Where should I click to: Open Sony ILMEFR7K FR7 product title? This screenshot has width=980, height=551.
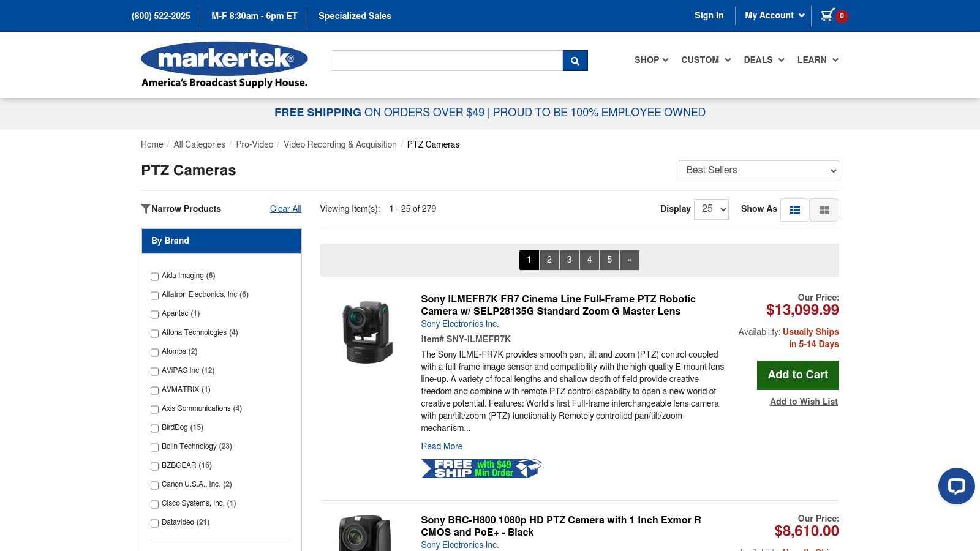tap(558, 305)
